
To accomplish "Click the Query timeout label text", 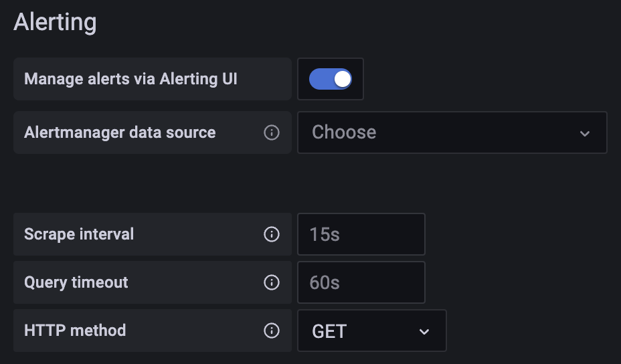I will (76, 282).
